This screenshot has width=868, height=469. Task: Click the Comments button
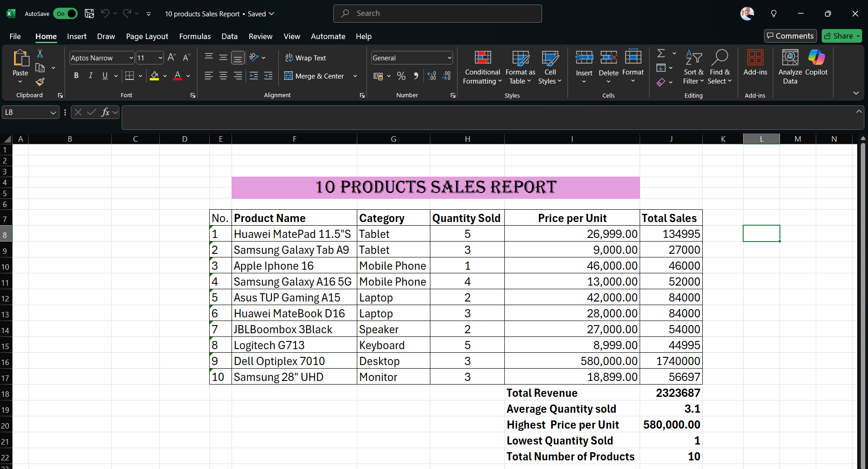790,36
